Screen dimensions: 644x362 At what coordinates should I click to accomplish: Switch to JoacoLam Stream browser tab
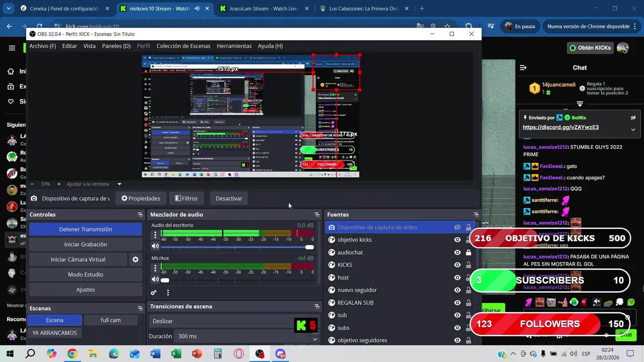click(x=264, y=9)
